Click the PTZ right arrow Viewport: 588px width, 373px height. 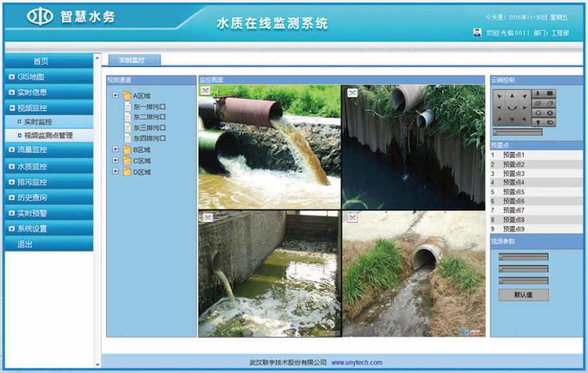[525, 107]
